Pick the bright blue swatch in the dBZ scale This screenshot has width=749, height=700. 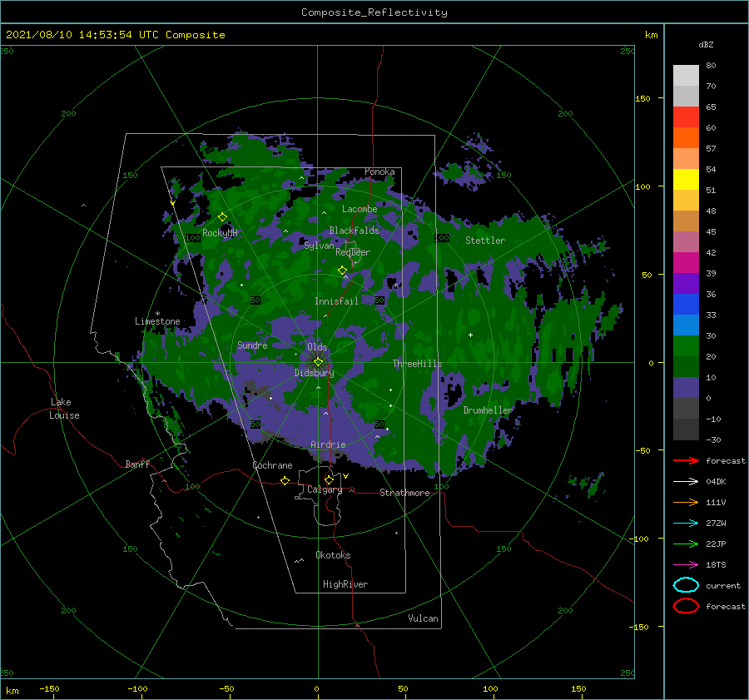click(686, 305)
